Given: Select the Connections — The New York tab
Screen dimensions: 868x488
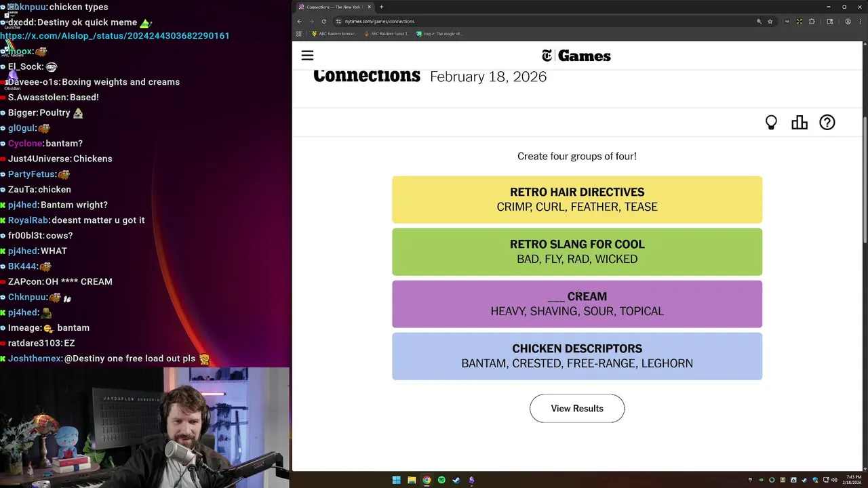Looking at the screenshot, I should 334,7.
